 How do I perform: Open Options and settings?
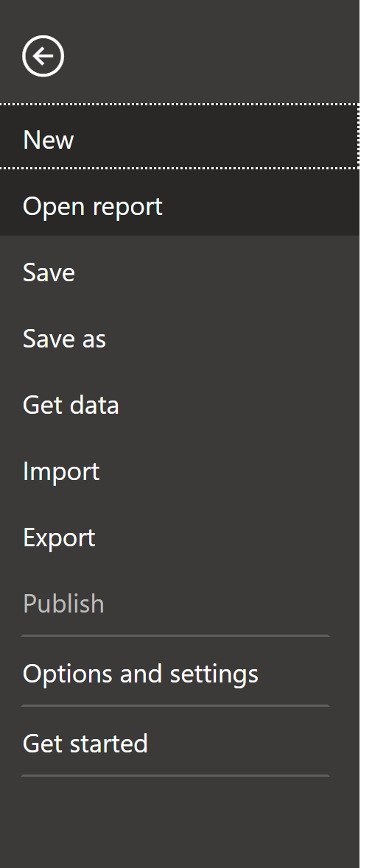point(179,673)
